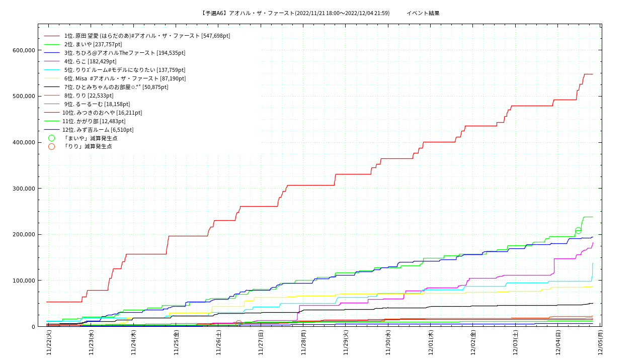Click the 11/29(火) x-axis date label
Screen dimensions: 644x362
pos(346,342)
